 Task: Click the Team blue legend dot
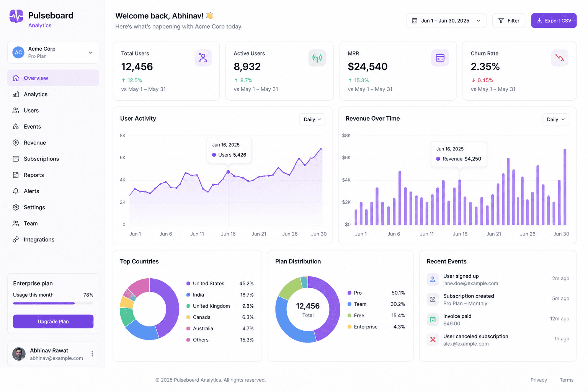coord(350,304)
